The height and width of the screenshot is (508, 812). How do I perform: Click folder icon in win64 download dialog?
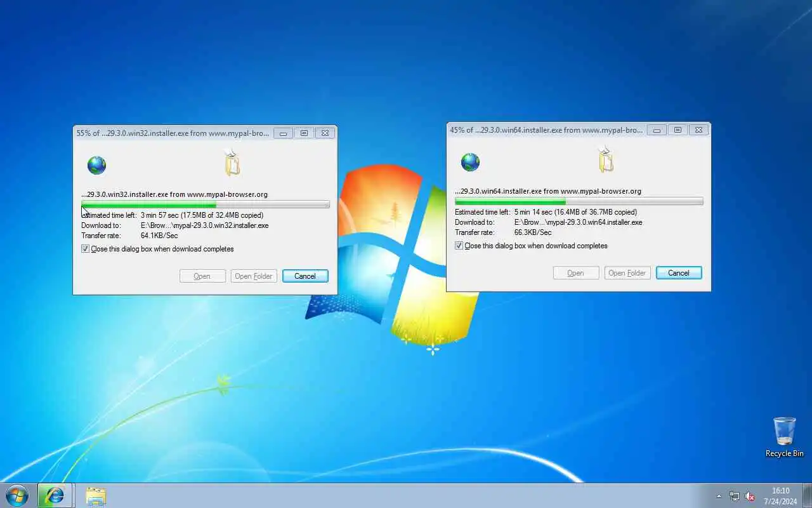606,159
